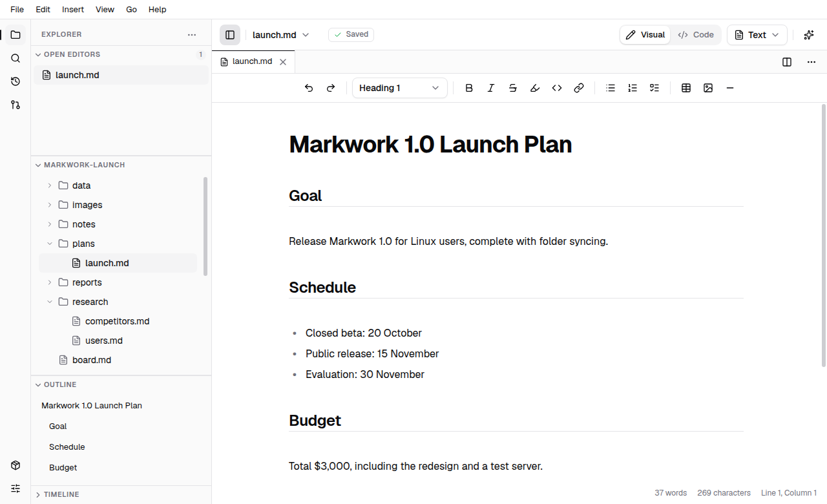Viewport: 827px width, 504px height.
Task: Open the Insert menu
Action: (x=73, y=10)
